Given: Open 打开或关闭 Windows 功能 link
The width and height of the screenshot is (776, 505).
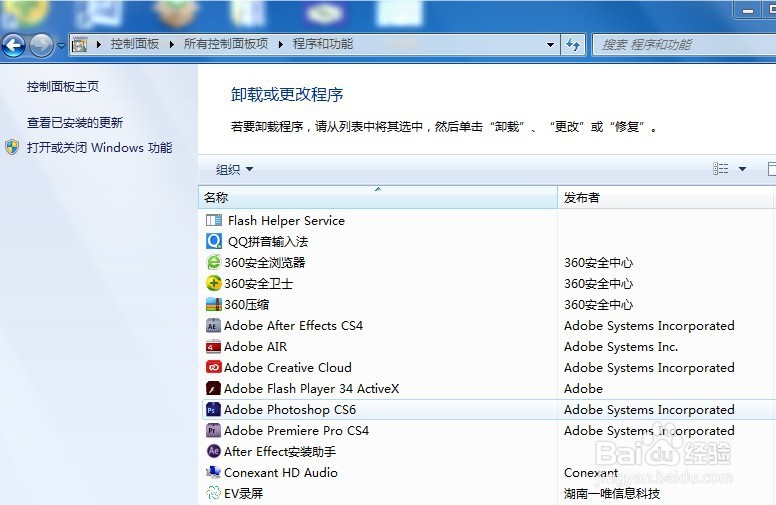Looking at the screenshot, I should click(99, 148).
